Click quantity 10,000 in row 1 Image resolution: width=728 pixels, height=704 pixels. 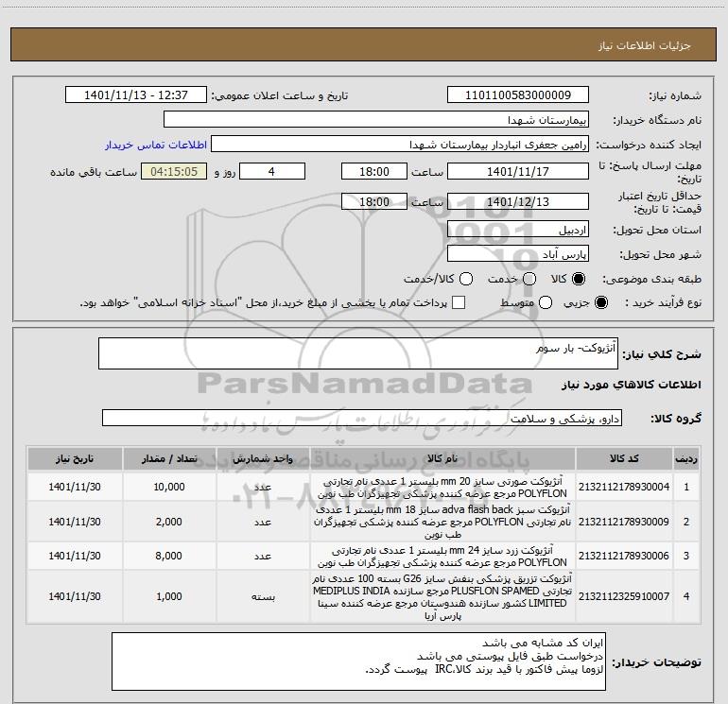pyautogui.click(x=169, y=487)
